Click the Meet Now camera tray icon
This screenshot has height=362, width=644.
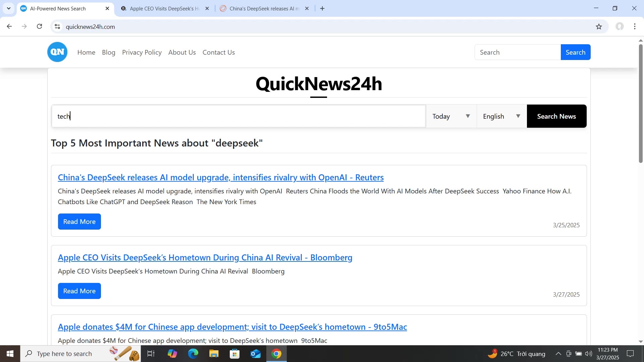click(569, 354)
